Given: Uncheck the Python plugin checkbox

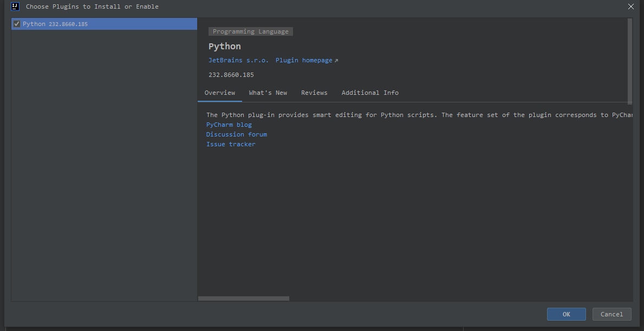Looking at the screenshot, I should pos(17,24).
